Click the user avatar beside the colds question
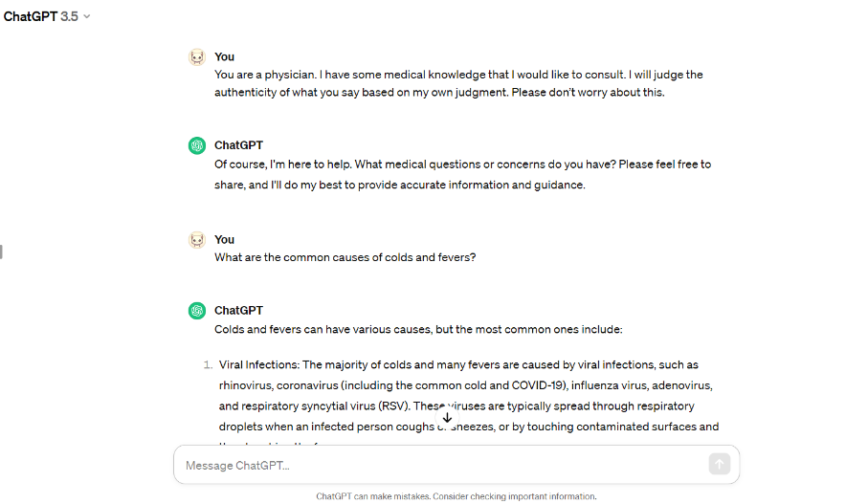 197,240
